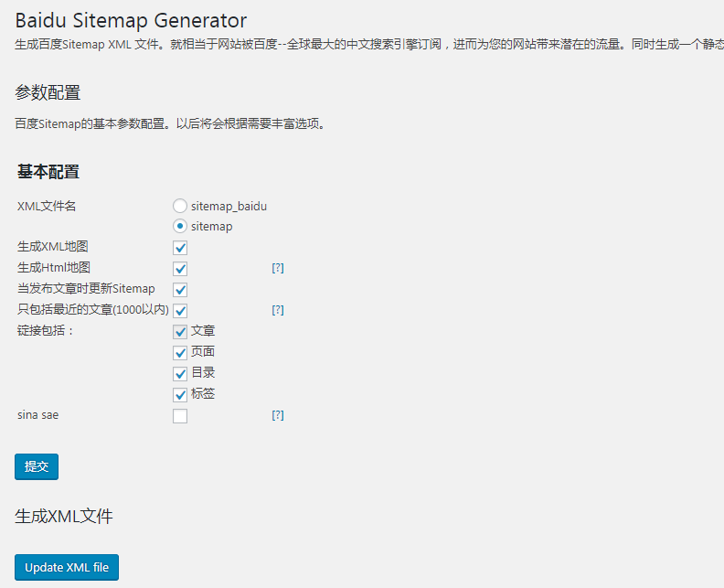The height and width of the screenshot is (588, 724).
Task: Select the sitemap_baidu radio option
Action: pyautogui.click(x=180, y=206)
